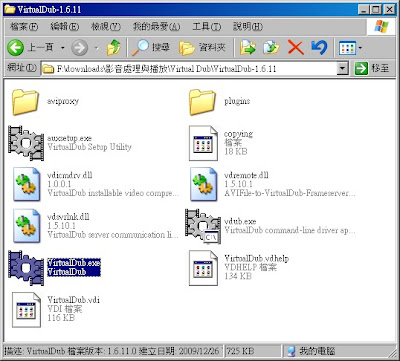Open the 我的最愛(A) Favorites menu
This screenshot has width=400, height=361.
click(x=156, y=27)
